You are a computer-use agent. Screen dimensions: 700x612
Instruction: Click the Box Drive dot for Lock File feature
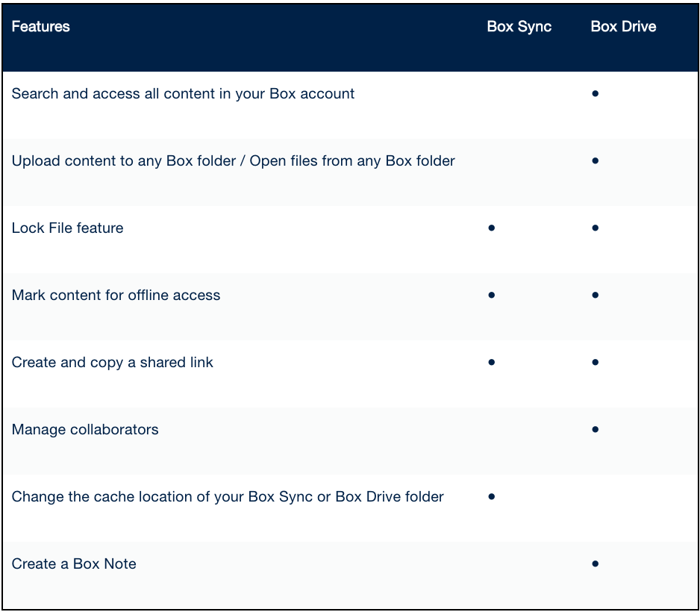click(595, 228)
